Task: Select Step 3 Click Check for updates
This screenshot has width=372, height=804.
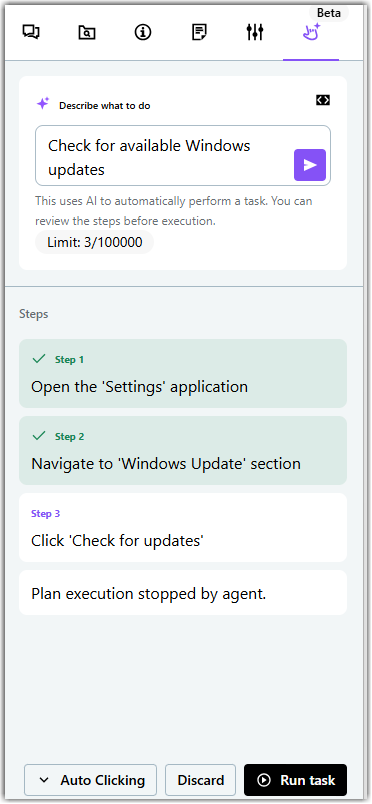Action: pyautogui.click(x=183, y=528)
